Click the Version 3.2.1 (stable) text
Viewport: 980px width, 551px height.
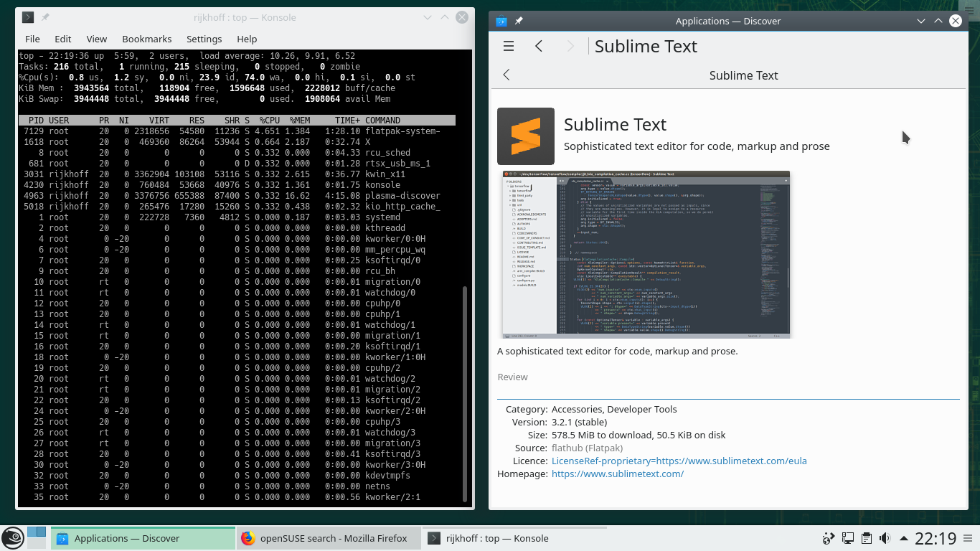tap(579, 422)
